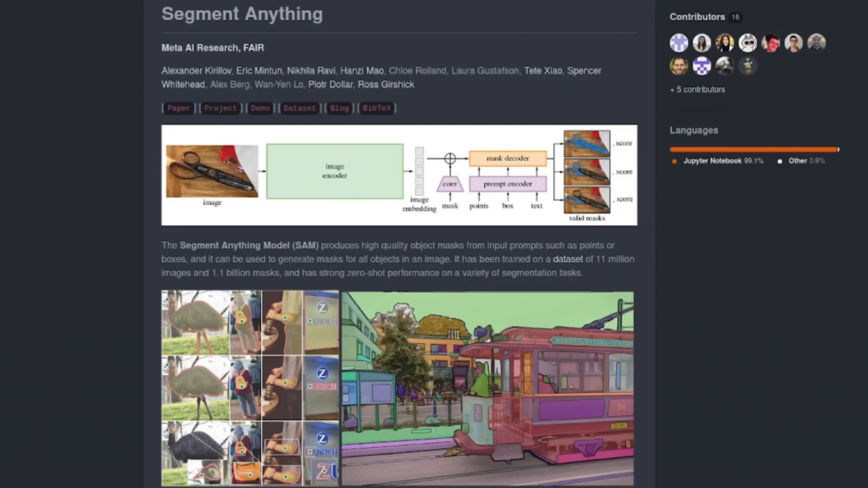Open the colorful figurine contributor avatar
868x488 pixels.
click(x=748, y=66)
